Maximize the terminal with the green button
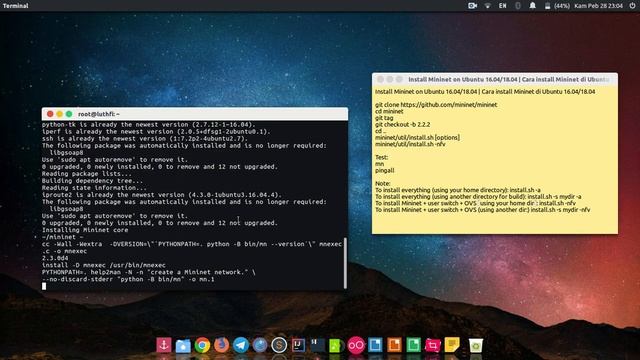640x360 pixels. (x=69, y=114)
